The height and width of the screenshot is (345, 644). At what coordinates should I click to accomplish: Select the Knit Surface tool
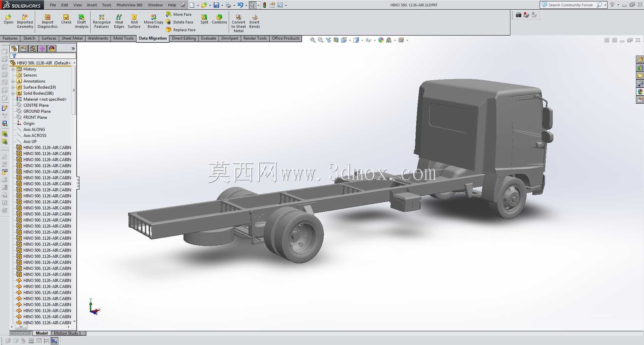(x=134, y=21)
